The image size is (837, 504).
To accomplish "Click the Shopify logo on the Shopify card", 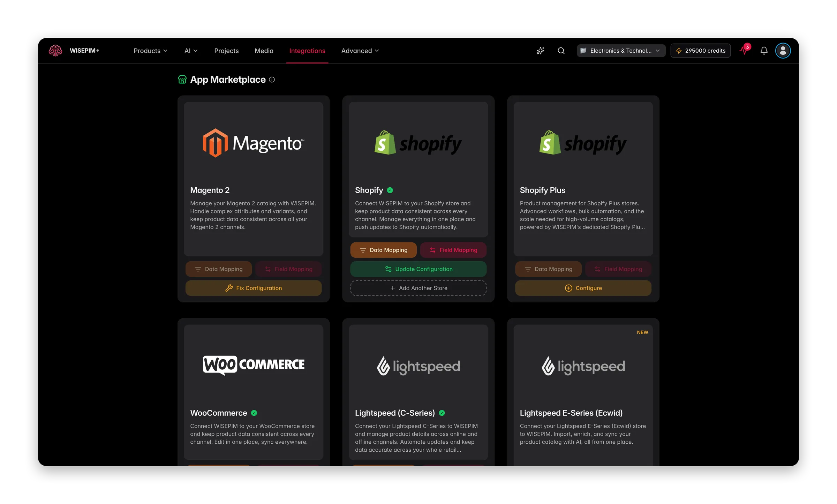I will [418, 143].
